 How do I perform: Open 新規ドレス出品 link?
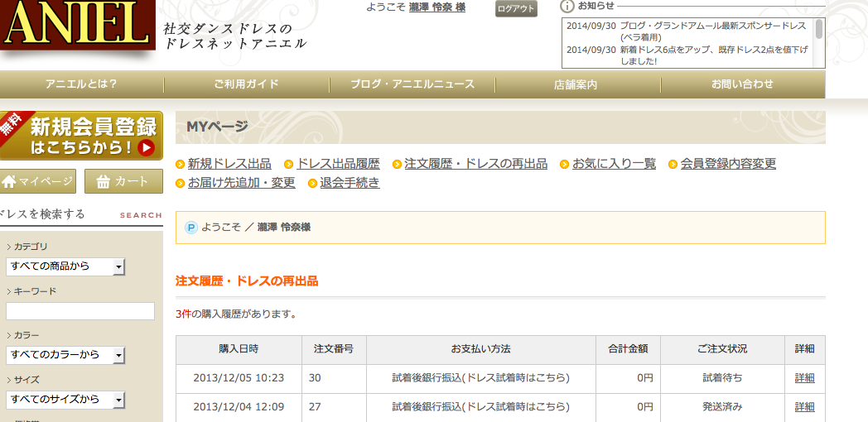click(x=229, y=165)
